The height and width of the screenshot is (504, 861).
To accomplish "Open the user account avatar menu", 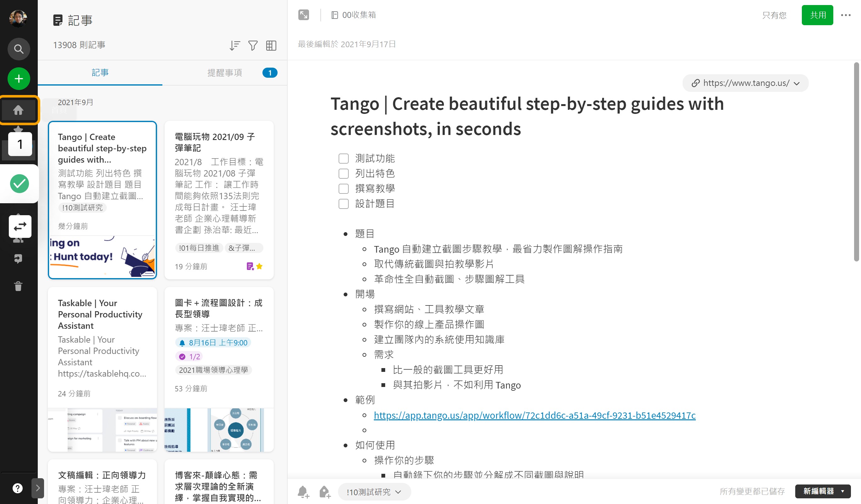I will [x=19, y=19].
